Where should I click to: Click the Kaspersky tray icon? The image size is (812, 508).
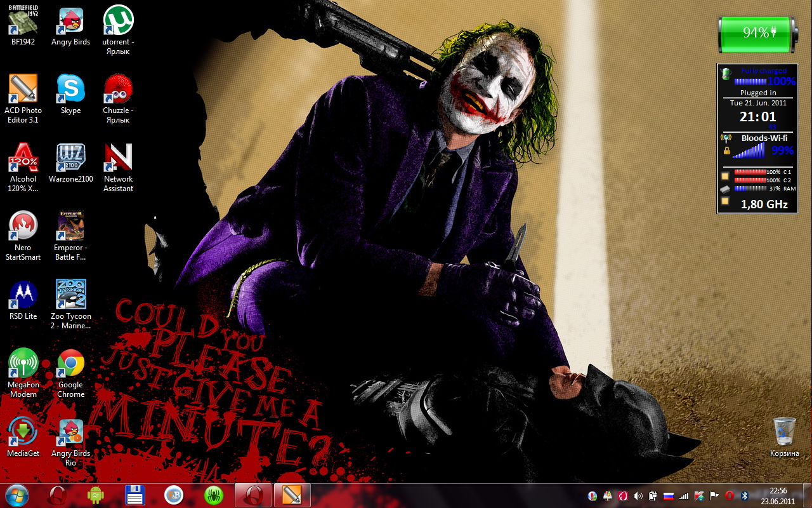tap(699, 495)
